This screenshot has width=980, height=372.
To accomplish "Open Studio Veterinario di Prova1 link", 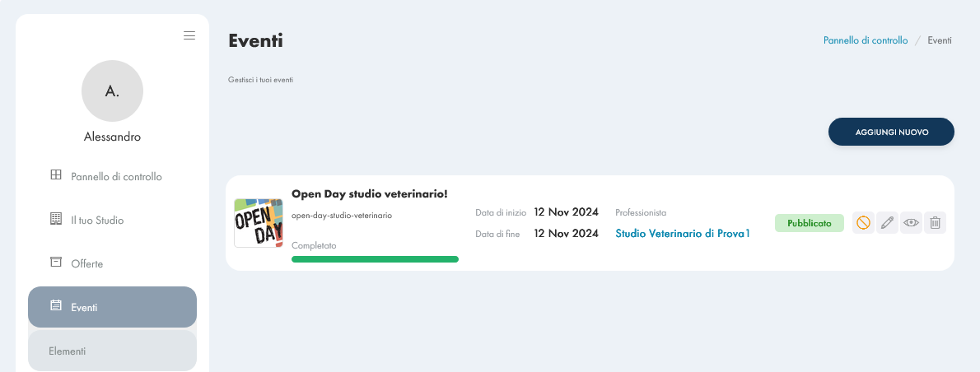I will pos(683,234).
